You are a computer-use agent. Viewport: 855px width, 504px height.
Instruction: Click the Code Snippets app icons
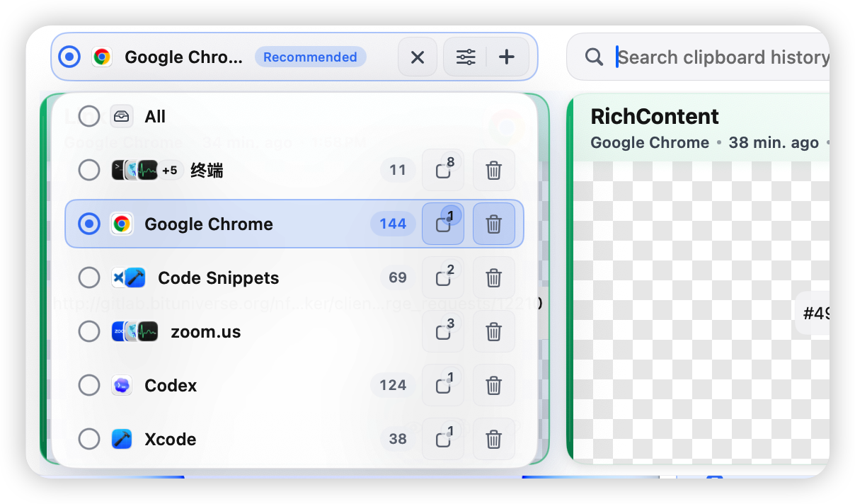(128, 277)
